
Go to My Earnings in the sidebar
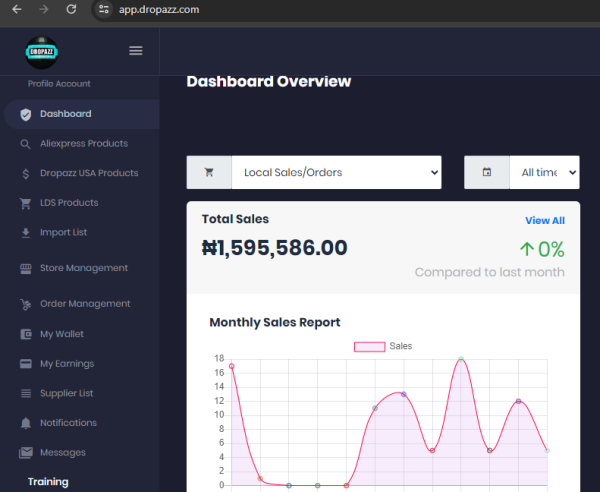coord(66,364)
